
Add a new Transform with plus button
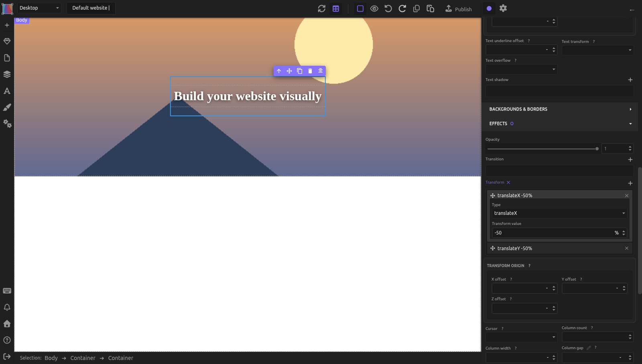[630, 183]
